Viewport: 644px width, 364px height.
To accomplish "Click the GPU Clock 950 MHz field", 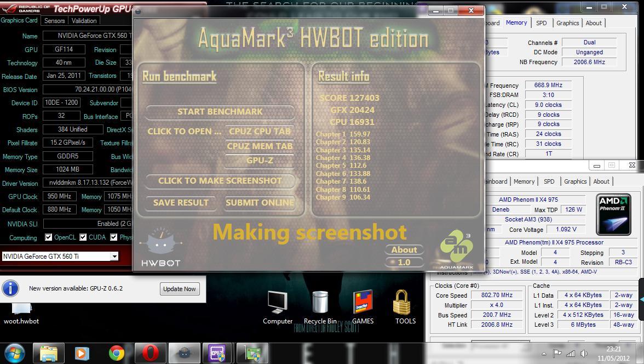I will tap(60, 196).
